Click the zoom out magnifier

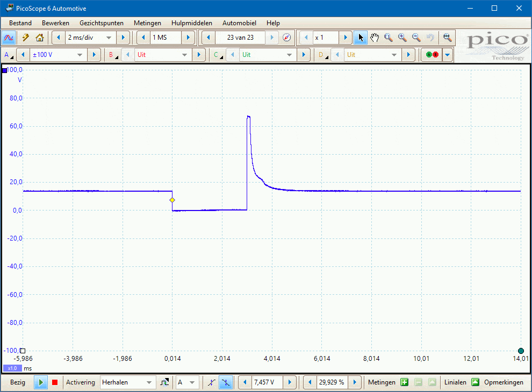(x=416, y=38)
